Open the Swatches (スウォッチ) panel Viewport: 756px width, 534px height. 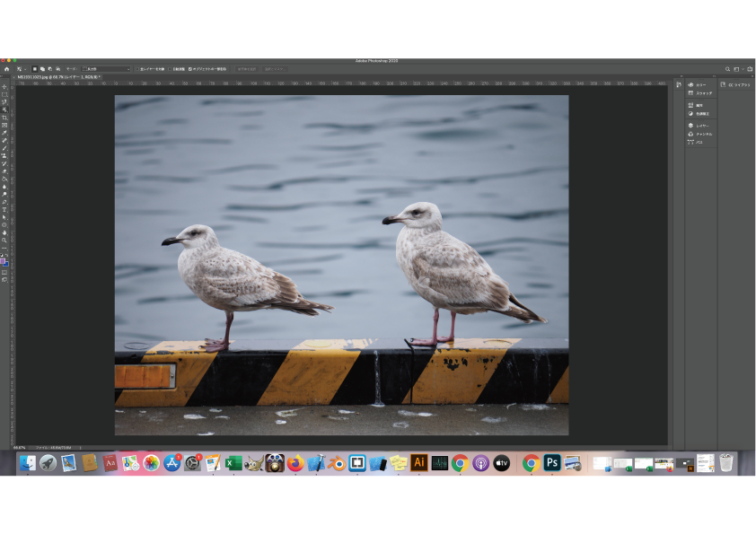(x=700, y=93)
